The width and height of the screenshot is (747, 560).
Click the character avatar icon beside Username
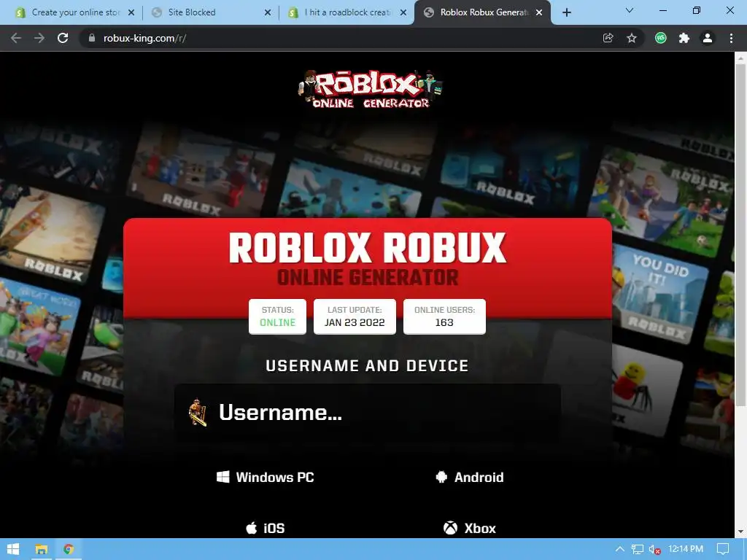coord(198,413)
